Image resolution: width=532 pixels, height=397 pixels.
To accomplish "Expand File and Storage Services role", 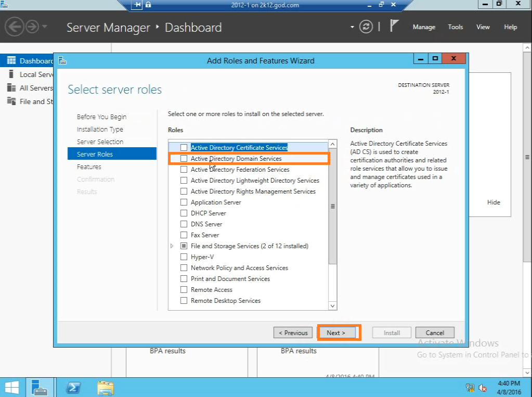I will 172,246.
